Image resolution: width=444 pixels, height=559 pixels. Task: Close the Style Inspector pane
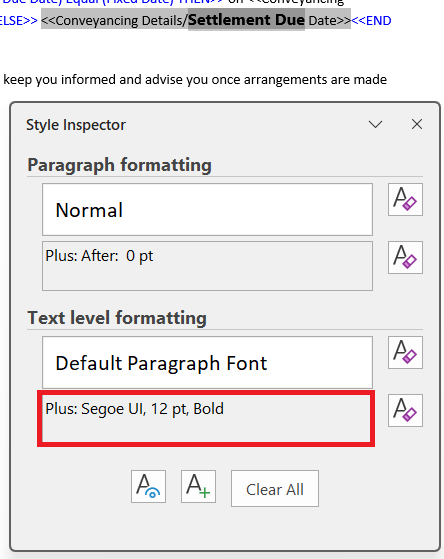417,124
